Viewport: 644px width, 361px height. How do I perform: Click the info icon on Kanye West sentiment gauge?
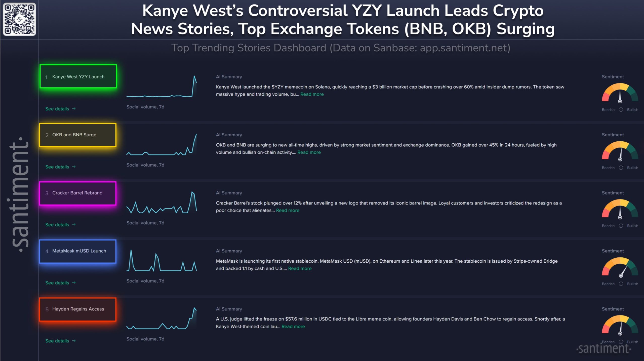point(620,109)
